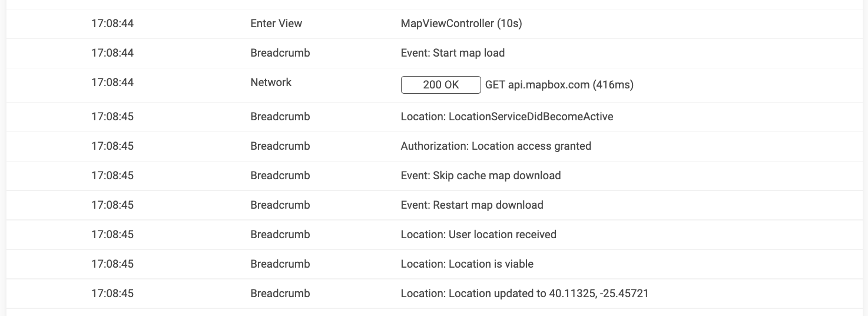Select the MapViewController (10s) entry
The image size is (868, 316).
(461, 24)
